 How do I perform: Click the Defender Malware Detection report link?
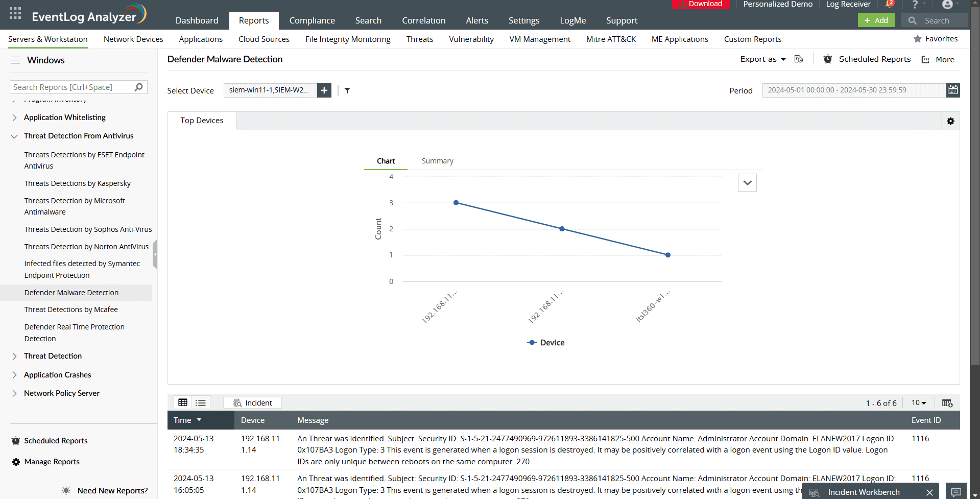pyautogui.click(x=71, y=292)
